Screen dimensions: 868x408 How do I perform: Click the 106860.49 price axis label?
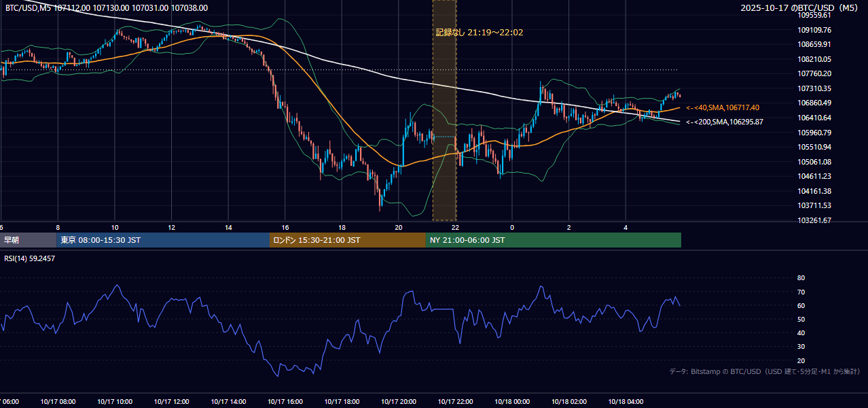[814, 103]
